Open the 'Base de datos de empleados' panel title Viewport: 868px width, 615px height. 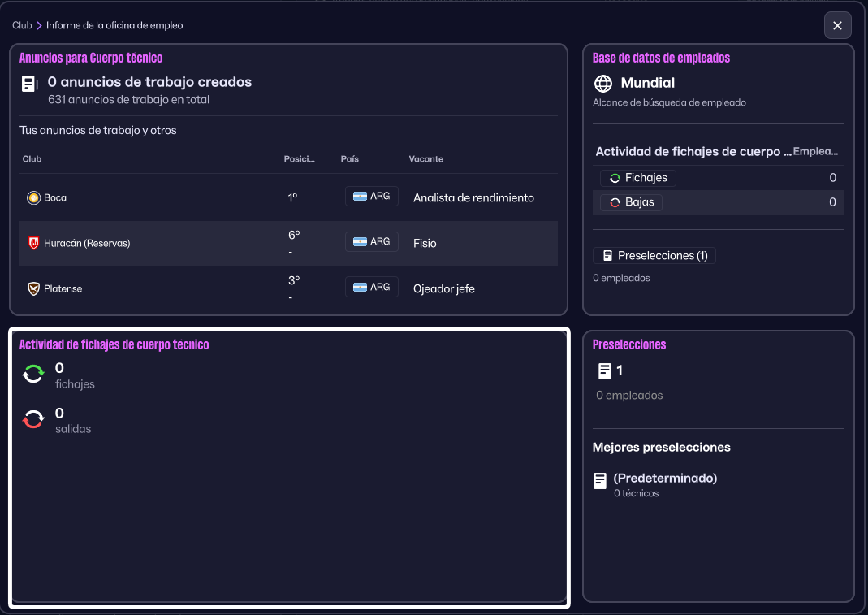click(661, 58)
